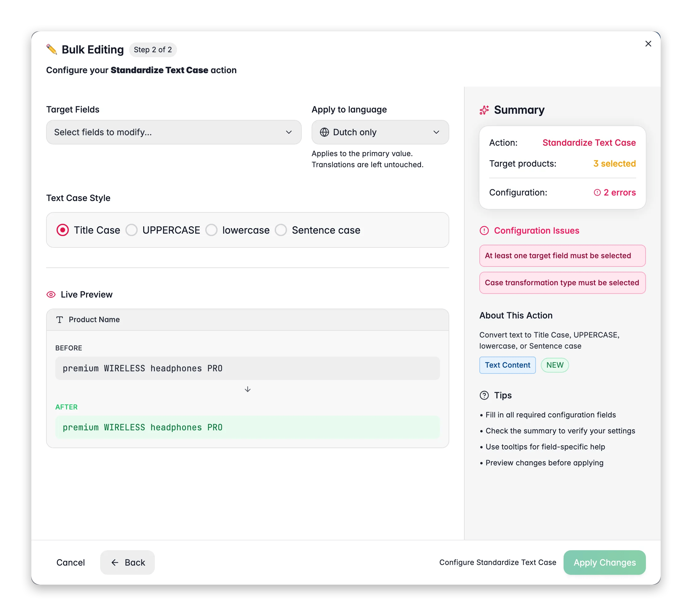Image resolution: width=692 pixels, height=616 pixels.
Task: Click the BEFORE preview text box
Action: click(x=247, y=368)
